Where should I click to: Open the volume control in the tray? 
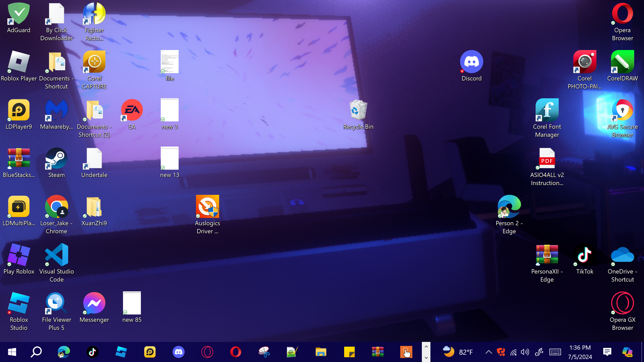[x=525, y=352]
